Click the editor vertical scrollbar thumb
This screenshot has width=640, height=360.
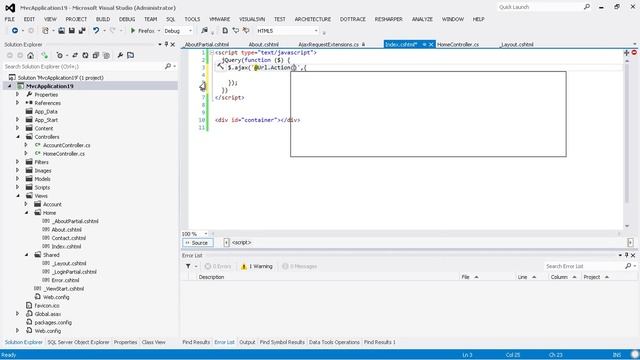click(x=627, y=134)
